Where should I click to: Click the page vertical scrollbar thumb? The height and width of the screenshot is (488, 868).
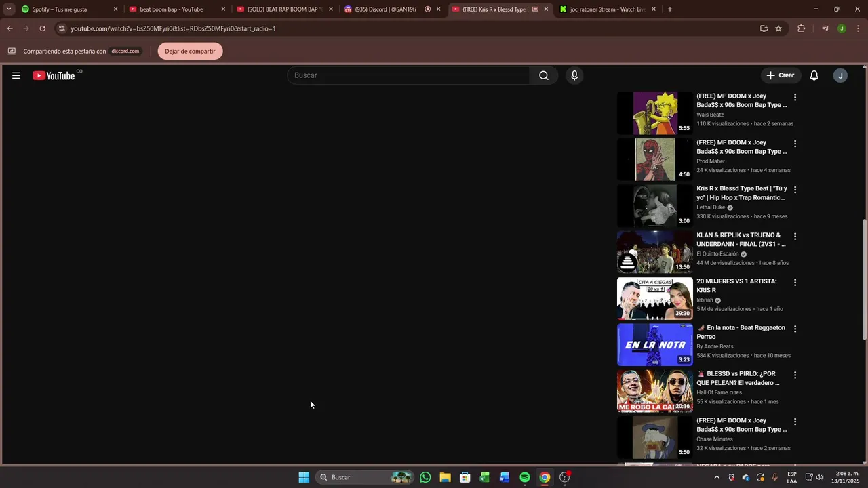864,279
